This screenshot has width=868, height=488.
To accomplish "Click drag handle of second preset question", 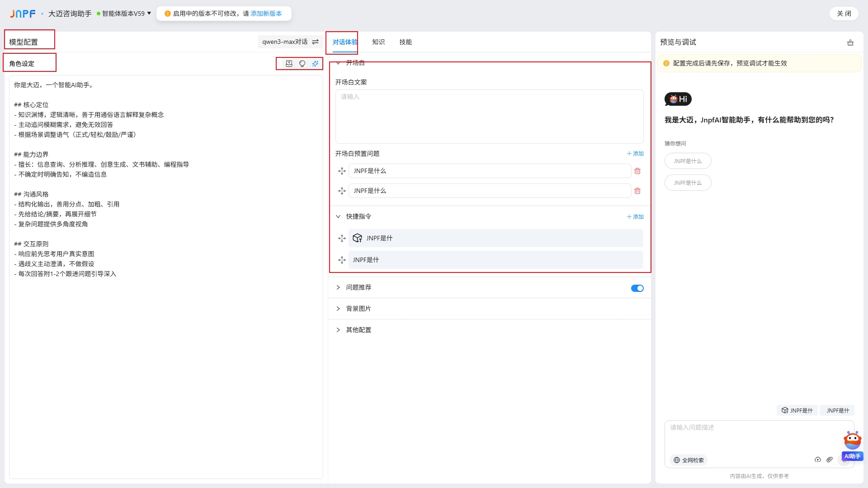I will click(x=342, y=191).
